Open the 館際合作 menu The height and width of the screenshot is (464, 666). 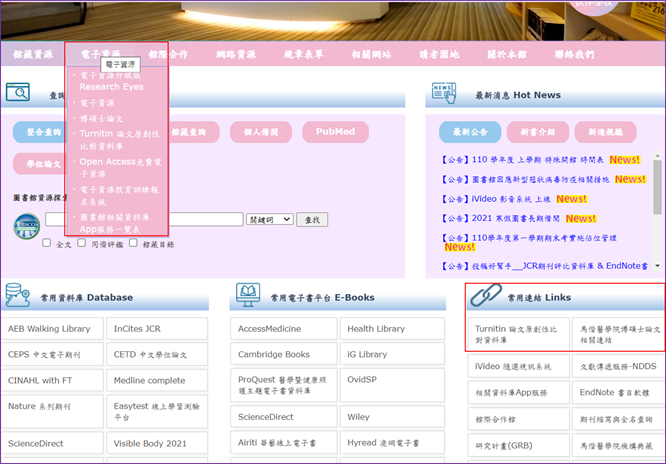pos(168,54)
